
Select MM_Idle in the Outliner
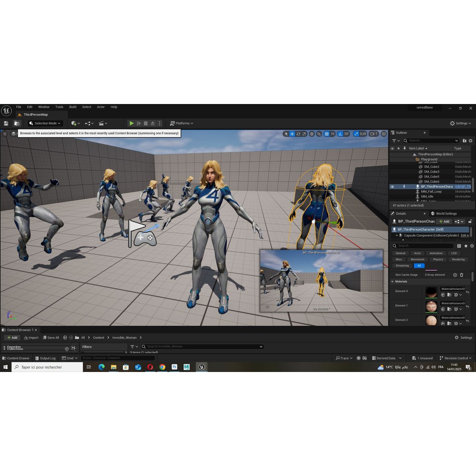[427, 197]
